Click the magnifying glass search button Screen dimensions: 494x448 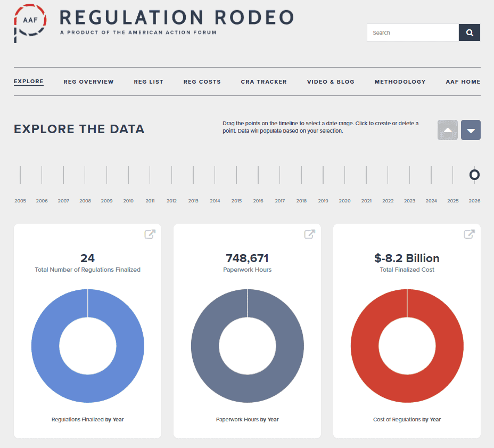tap(469, 32)
